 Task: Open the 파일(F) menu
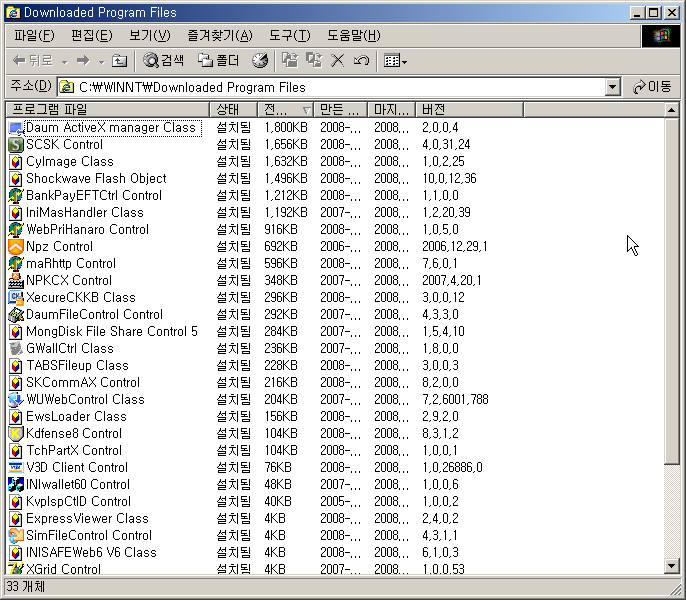pyautogui.click(x=34, y=35)
